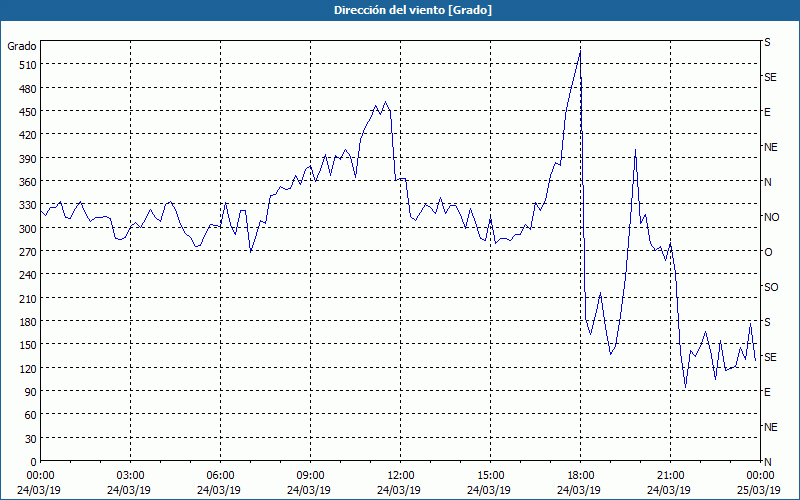Click the 300 degree axis label

(x=28, y=229)
